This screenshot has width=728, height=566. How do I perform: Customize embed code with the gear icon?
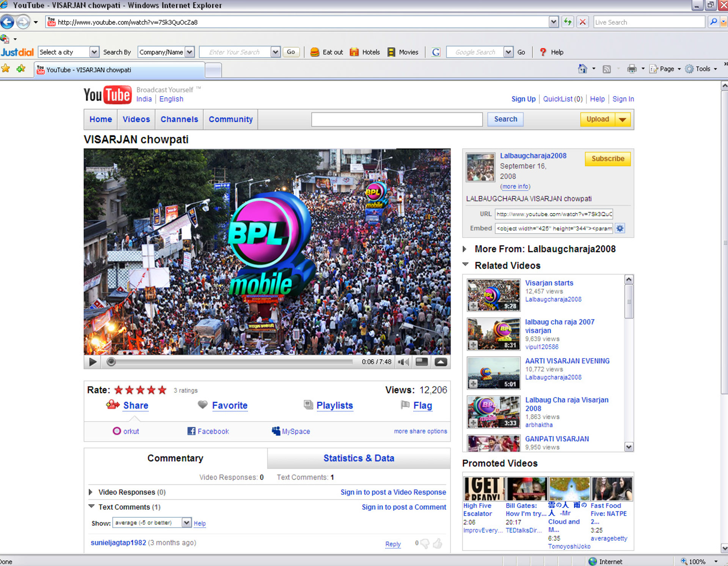(x=620, y=228)
